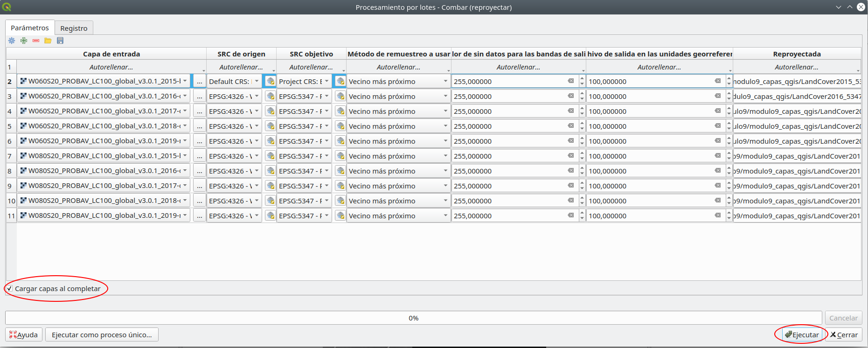The image size is (868, 348).
Task: Open Ayuda help button
Action: [x=24, y=334]
